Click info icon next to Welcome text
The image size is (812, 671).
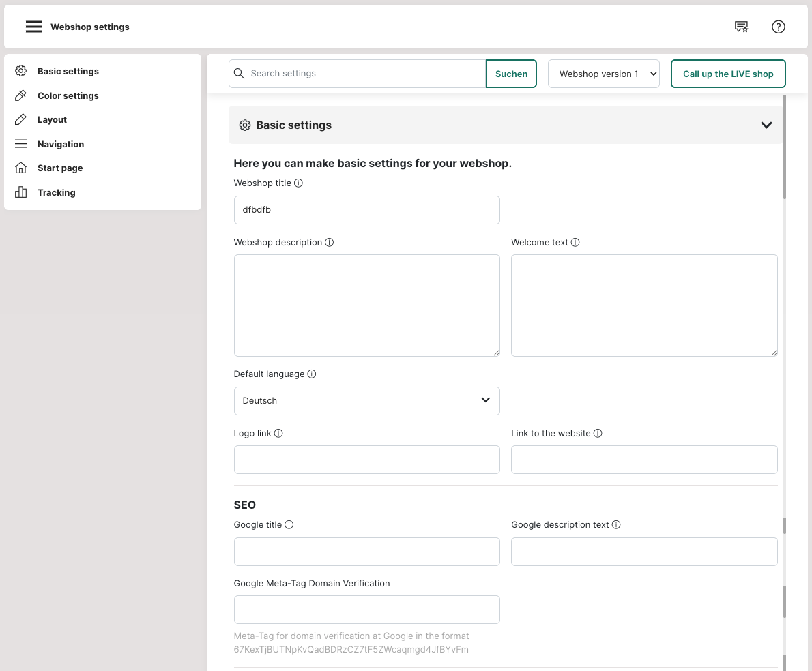click(x=575, y=243)
